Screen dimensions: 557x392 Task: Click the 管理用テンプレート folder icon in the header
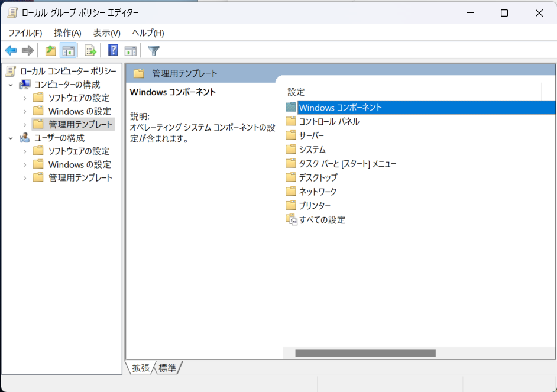click(140, 72)
